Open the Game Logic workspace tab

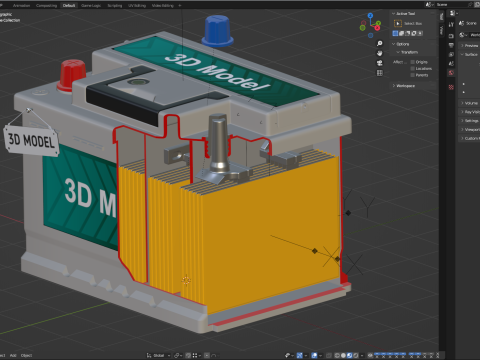pyautogui.click(x=91, y=5)
